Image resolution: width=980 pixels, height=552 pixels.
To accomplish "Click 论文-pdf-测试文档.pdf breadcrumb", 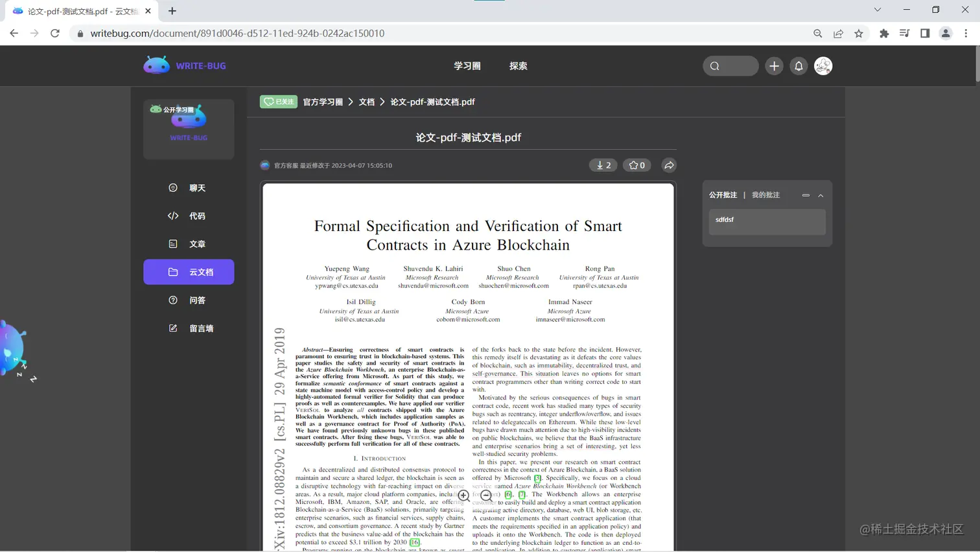I will (x=432, y=102).
